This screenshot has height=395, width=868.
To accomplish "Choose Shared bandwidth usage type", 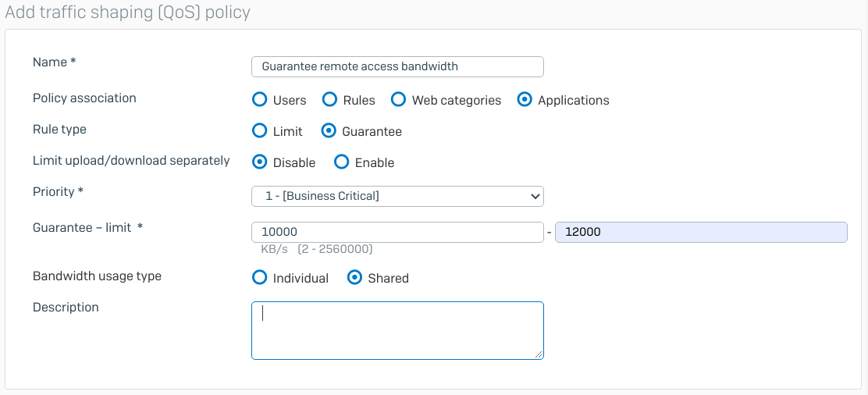I will coord(354,278).
